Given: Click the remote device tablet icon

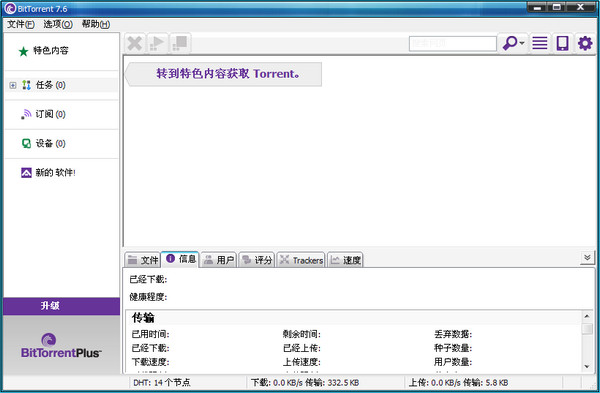Looking at the screenshot, I should point(562,43).
